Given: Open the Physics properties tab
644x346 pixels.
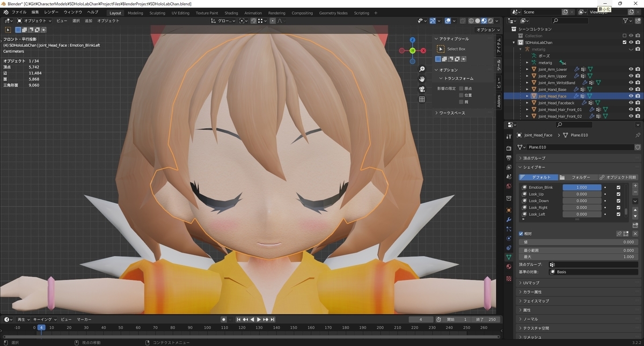Looking at the screenshot, I should 509,238.
